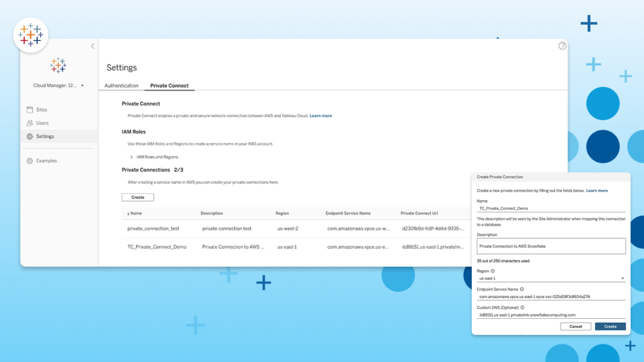This screenshot has height=362, width=644.
Task: Click the Endpoint Service Name info icon
Action: click(x=522, y=289)
